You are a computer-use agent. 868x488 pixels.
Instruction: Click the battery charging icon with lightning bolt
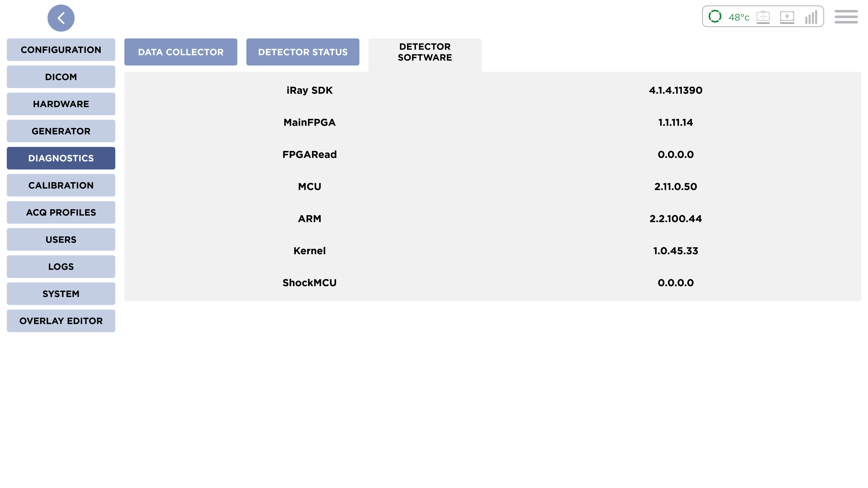tap(787, 16)
